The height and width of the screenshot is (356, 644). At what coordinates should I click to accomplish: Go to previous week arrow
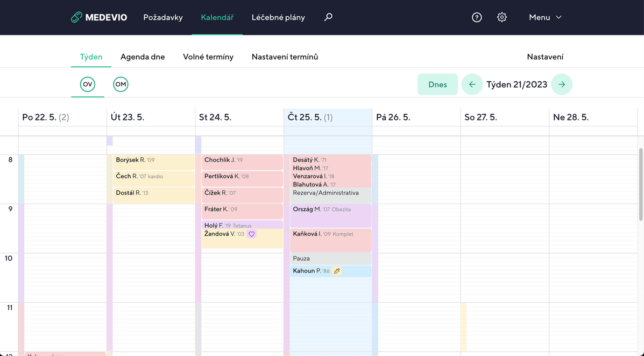click(472, 85)
